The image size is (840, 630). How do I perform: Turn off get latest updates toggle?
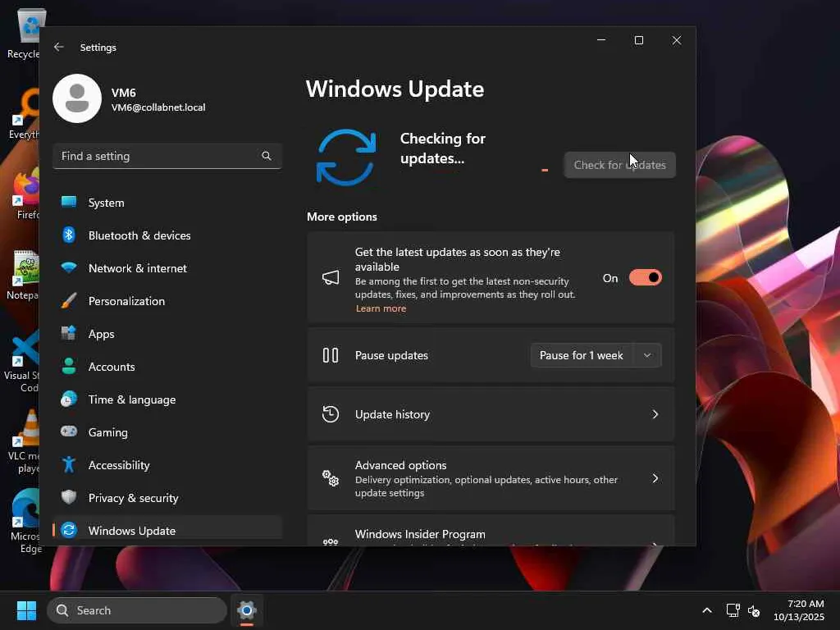point(645,277)
